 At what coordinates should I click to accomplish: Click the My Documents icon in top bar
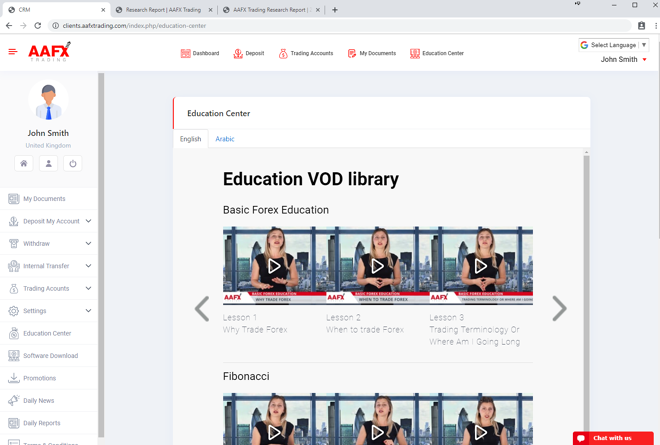pyautogui.click(x=351, y=53)
